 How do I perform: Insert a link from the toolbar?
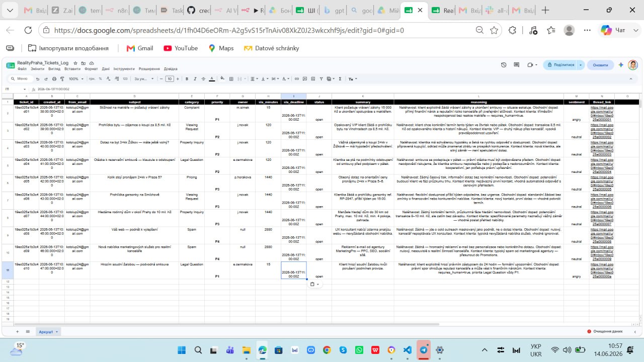297,79
